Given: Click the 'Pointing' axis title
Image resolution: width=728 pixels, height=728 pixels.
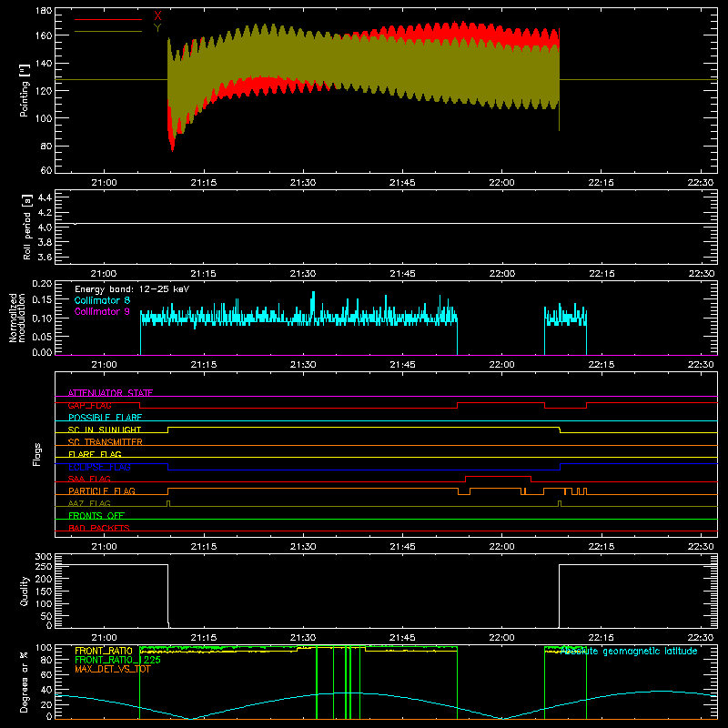Looking at the screenshot, I should point(25,90).
